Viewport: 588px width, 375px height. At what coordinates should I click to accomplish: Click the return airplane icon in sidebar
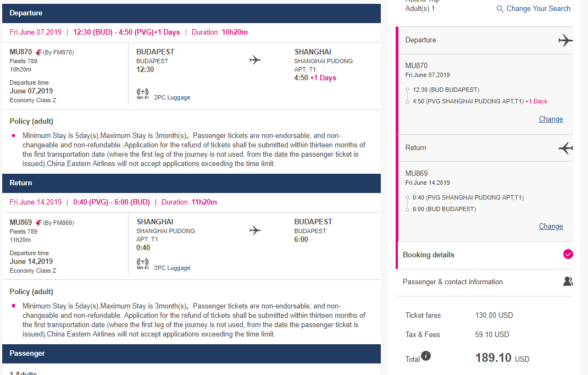point(565,148)
